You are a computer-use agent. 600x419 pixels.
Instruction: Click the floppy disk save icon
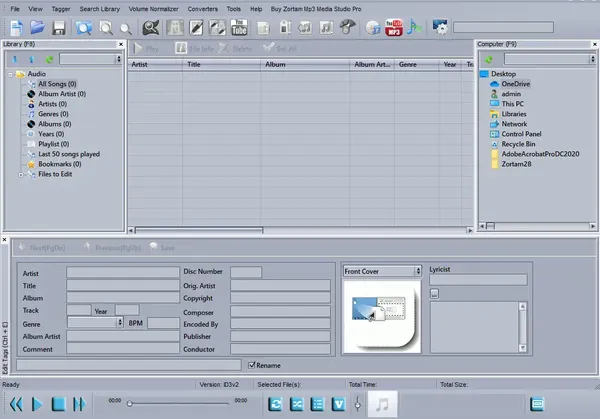tap(59, 28)
